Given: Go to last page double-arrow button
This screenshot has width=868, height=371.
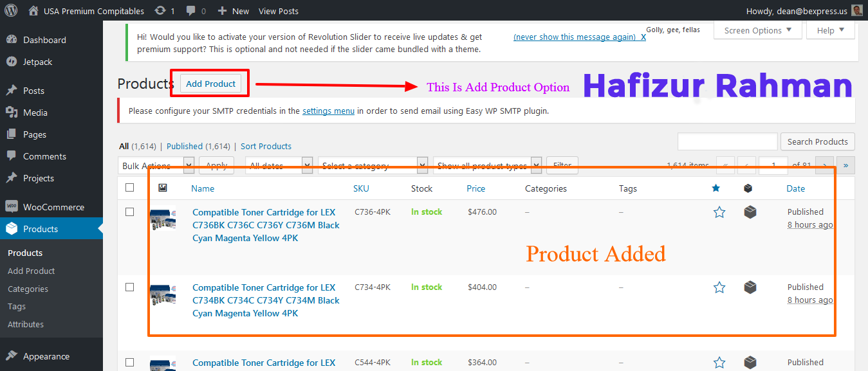Looking at the screenshot, I should 845,165.
